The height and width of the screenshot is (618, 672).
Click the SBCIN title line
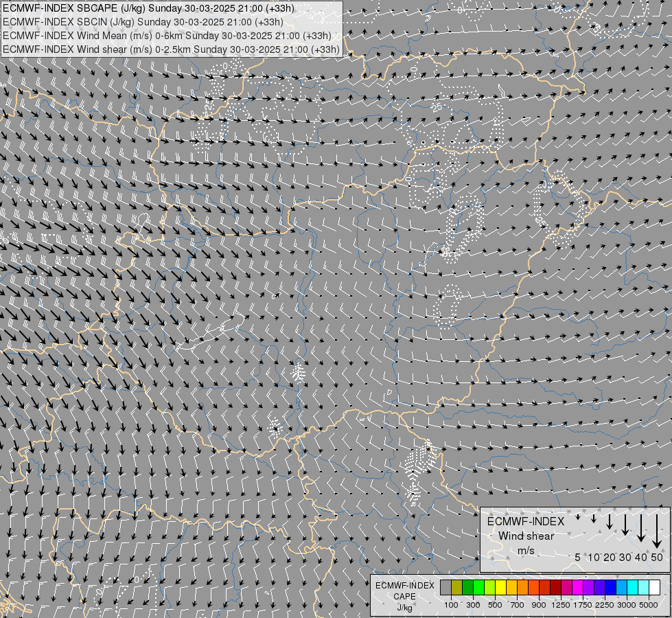tap(143, 22)
